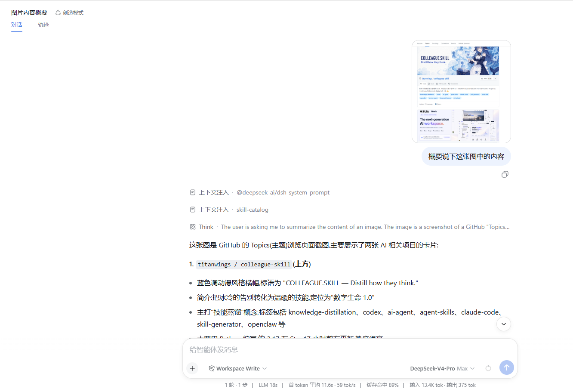This screenshot has width=573, height=392.
Task: Click the 输入 13.4K tok status entry
Action: click(443, 385)
